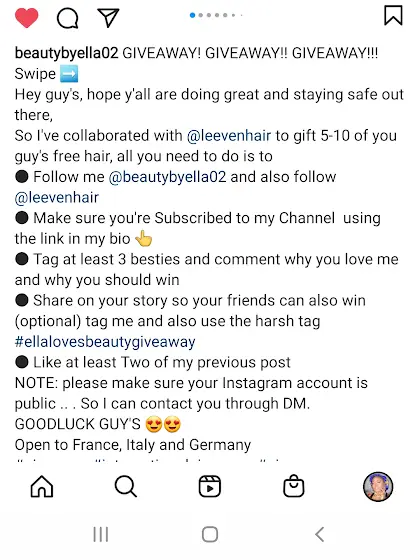Go to the Home feed tab
Image resolution: width=420 pixels, height=560 pixels.
click(x=42, y=486)
